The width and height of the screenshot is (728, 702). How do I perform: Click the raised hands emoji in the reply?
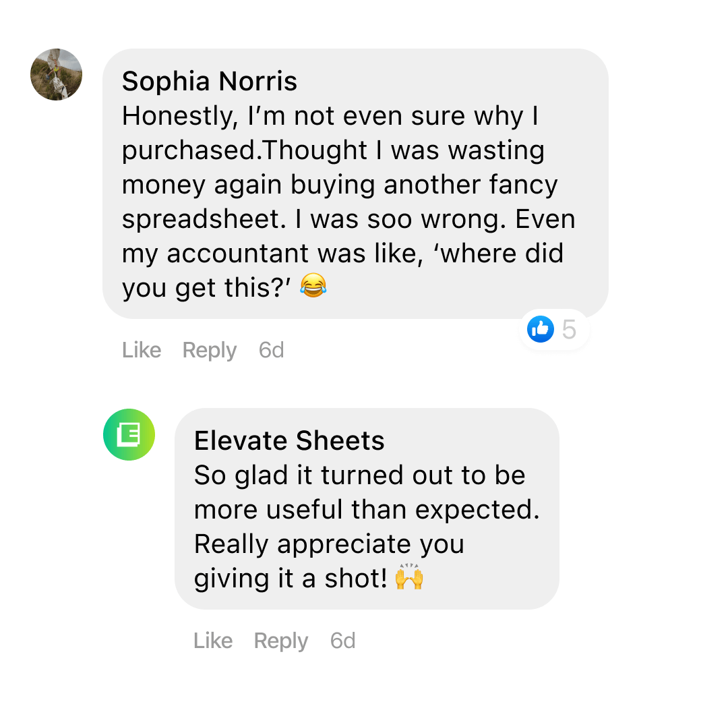pyautogui.click(x=409, y=578)
